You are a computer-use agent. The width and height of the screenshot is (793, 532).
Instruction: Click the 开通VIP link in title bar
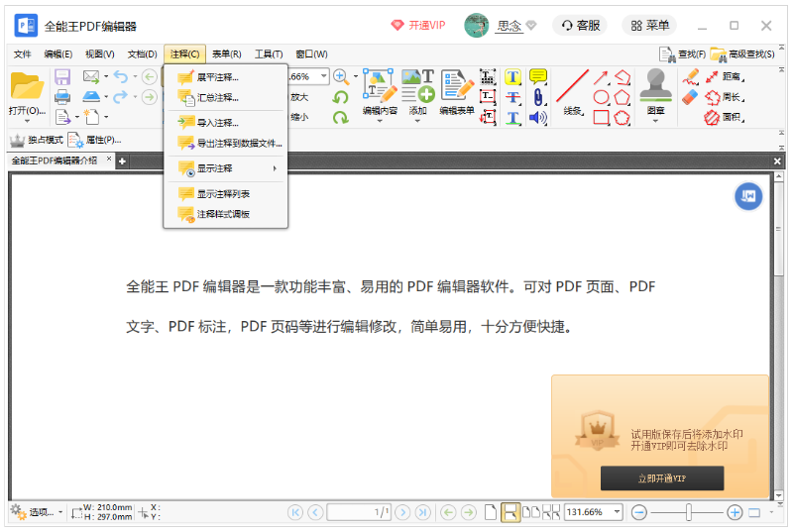coord(418,25)
